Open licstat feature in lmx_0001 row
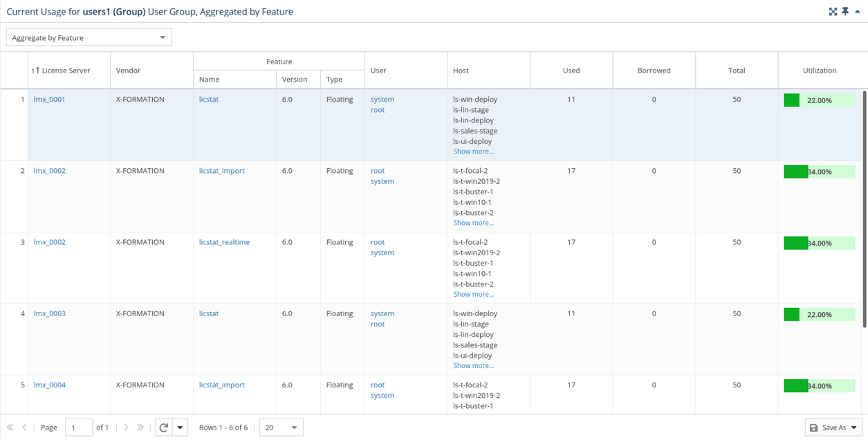The height and width of the screenshot is (440, 868). tap(209, 100)
